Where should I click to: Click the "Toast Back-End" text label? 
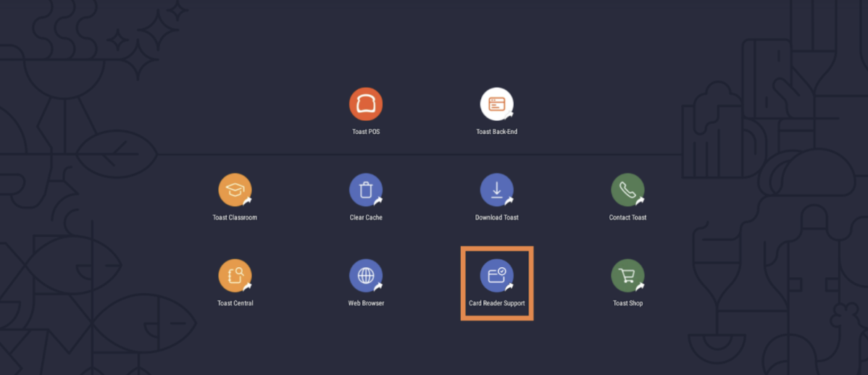tap(496, 132)
